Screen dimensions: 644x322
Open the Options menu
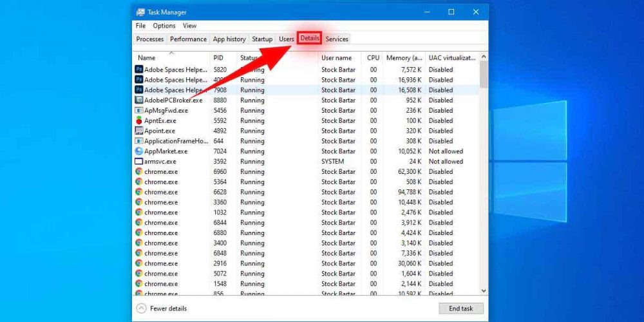164,26
